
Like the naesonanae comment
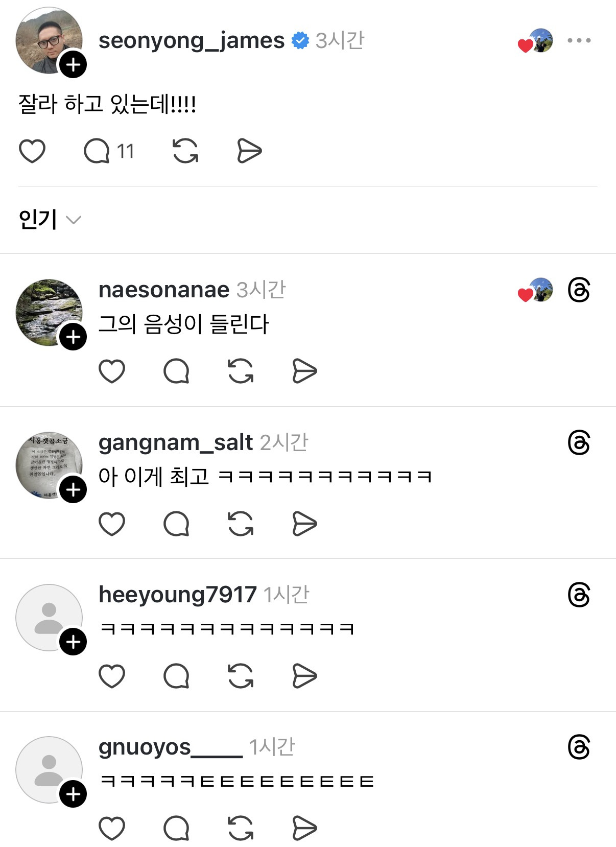click(x=112, y=371)
